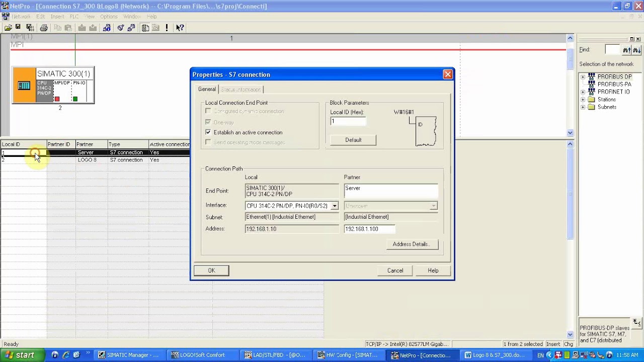Viewport: 644px width, 362px height.
Task: Switch to HW Config taskbar window
Action: [x=349, y=355]
